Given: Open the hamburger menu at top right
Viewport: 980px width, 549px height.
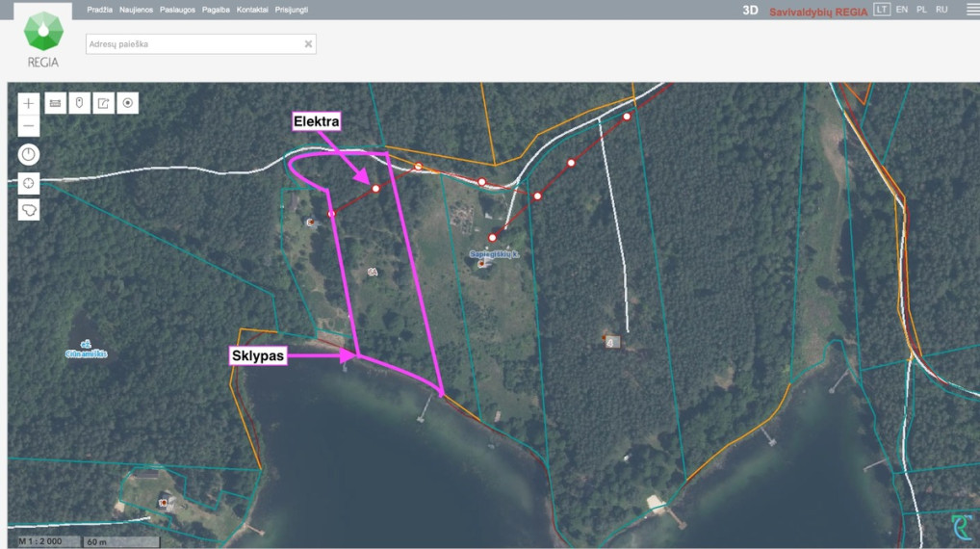Looking at the screenshot, I should [x=972, y=10].
